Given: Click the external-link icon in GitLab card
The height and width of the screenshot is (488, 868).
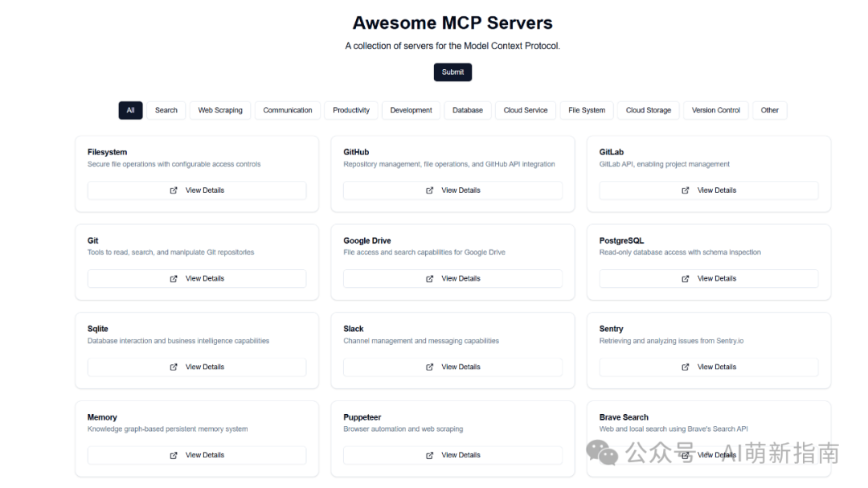Looking at the screenshot, I should point(686,191).
